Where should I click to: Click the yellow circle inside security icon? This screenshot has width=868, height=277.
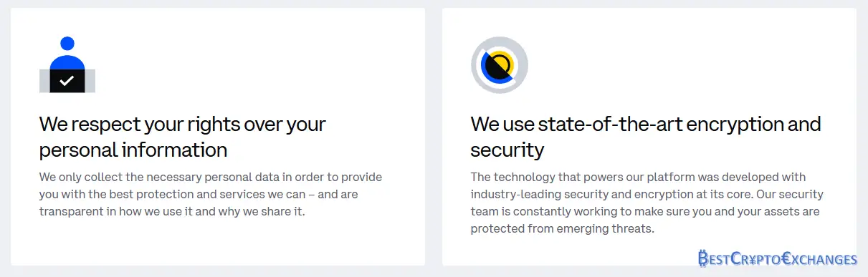click(x=503, y=63)
